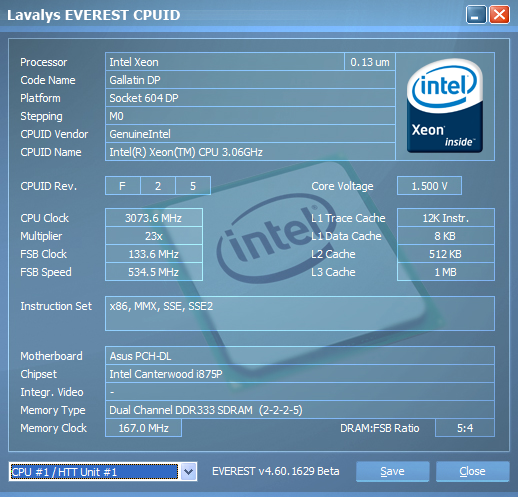Click L1 Data Cache value 8 KB
The width and height of the screenshot is (518, 497).
446,236
